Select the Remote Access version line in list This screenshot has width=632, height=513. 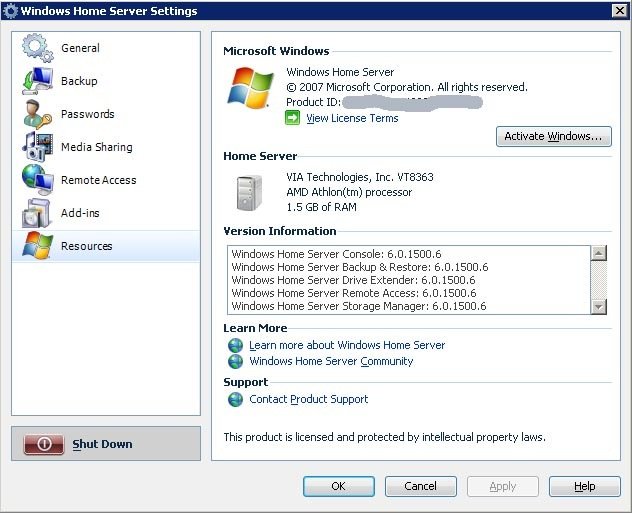point(353,293)
